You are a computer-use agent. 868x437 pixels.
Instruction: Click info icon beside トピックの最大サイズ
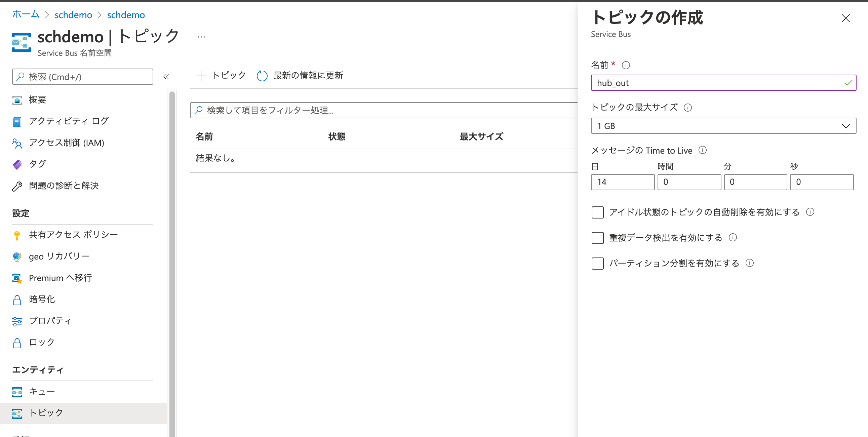[687, 108]
